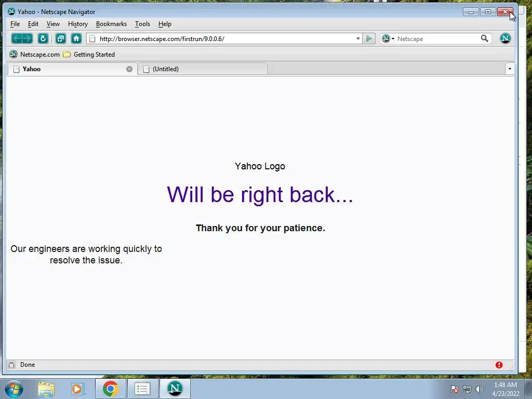Click in the Netscape search field
The height and width of the screenshot is (399, 532).
(437, 38)
